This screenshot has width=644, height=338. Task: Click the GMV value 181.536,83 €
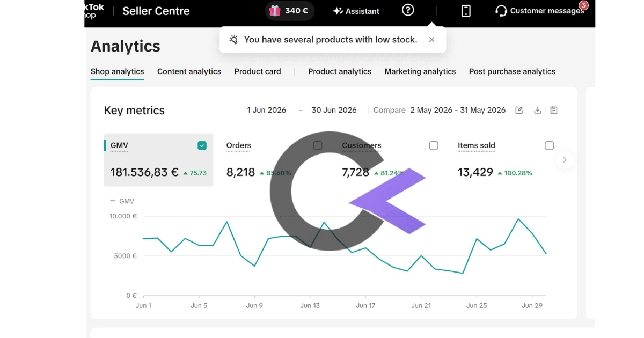[x=144, y=172]
